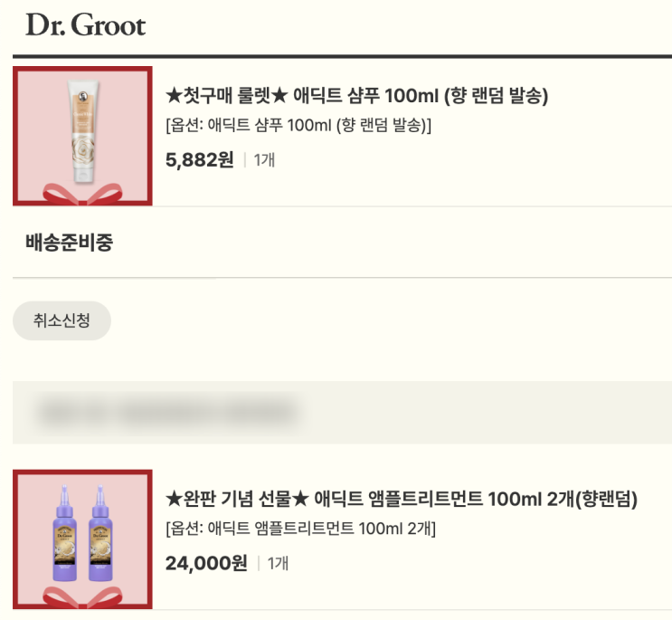Click the red ribbon bow under ampoule image
The height and width of the screenshot is (620, 672).
click(82, 596)
